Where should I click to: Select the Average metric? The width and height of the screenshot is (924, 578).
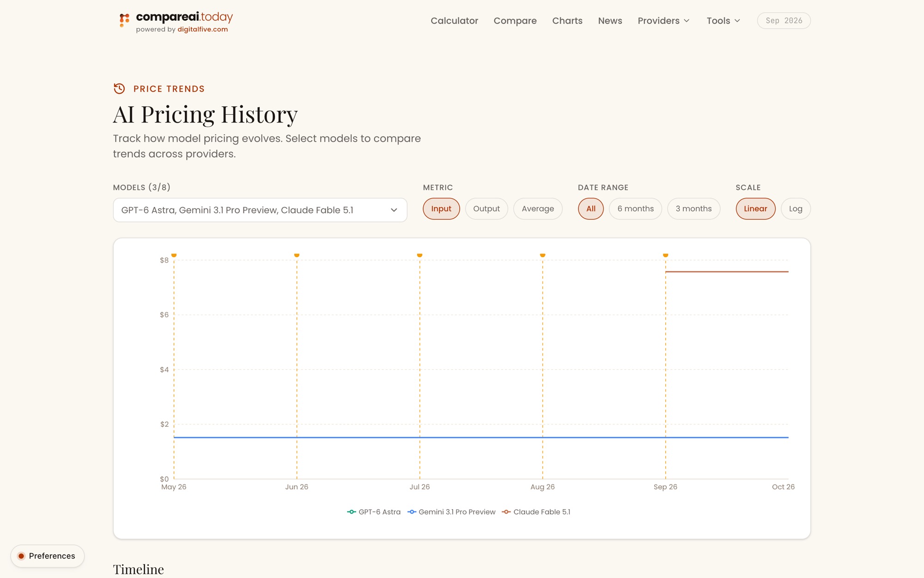point(538,209)
